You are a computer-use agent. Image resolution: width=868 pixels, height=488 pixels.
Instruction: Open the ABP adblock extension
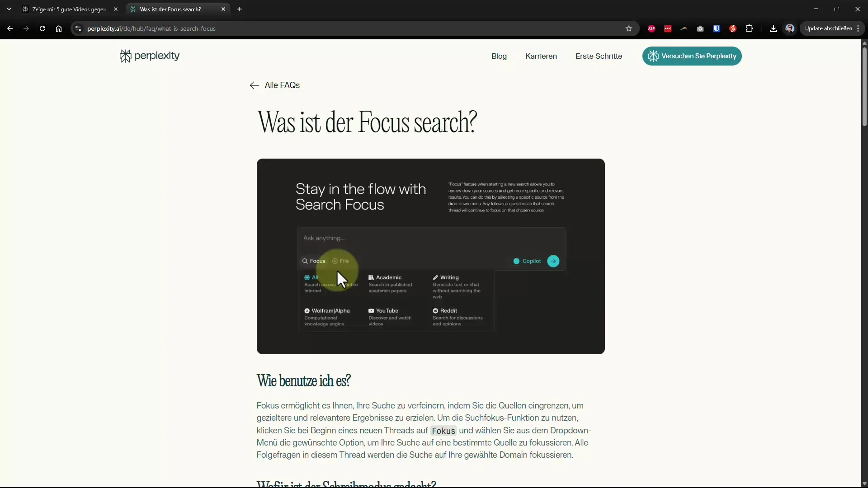point(651,28)
